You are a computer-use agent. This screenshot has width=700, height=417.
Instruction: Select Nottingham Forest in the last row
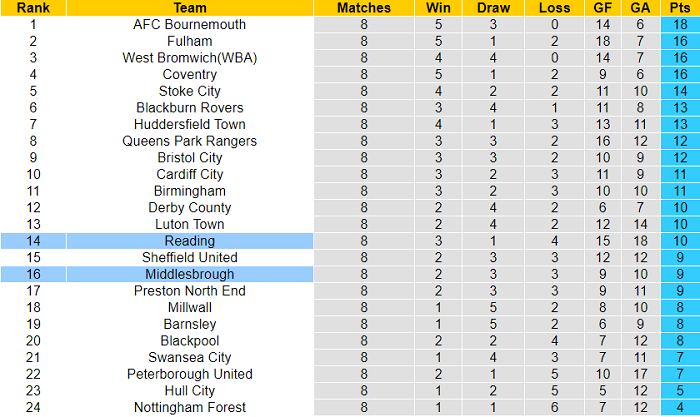point(190,407)
